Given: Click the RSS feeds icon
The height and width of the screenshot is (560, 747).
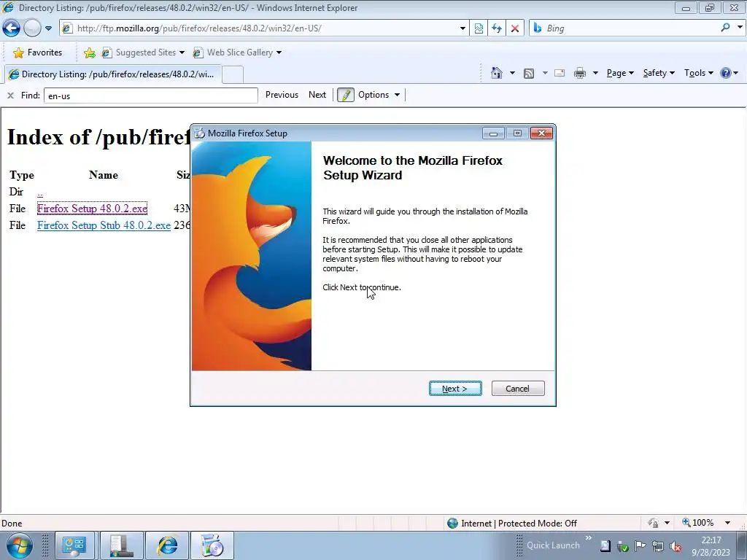Looking at the screenshot, I should [x=528, y=74].
